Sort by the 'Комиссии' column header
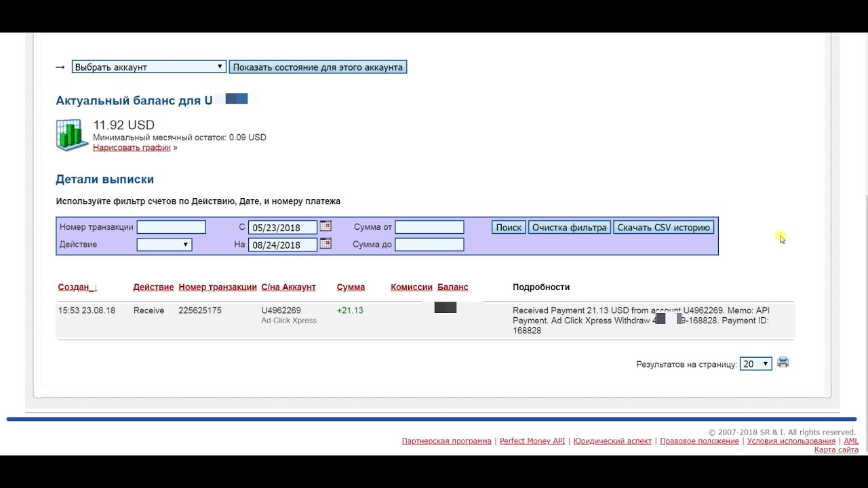 tap(412, 287)
